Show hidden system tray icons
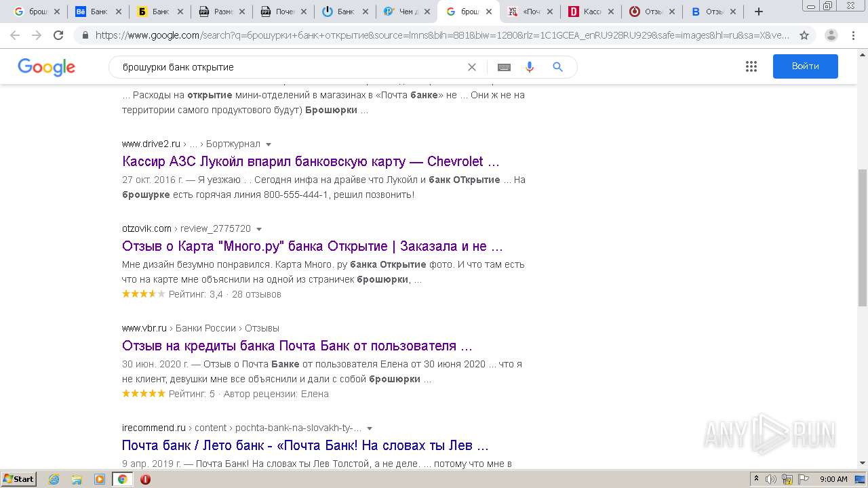Screen dimensions: 868x488 click(756, 479)
